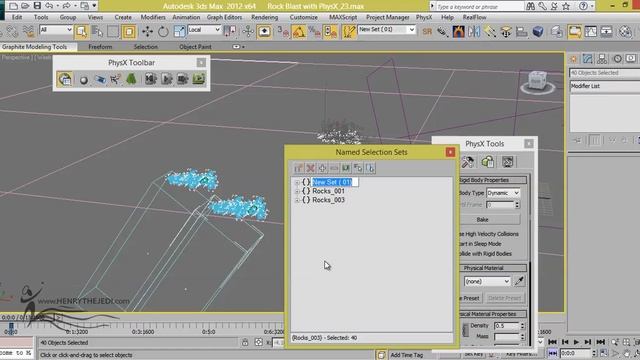Click Highlight Selected Objects icon in Named Selection Sets

tap(370, 168)
